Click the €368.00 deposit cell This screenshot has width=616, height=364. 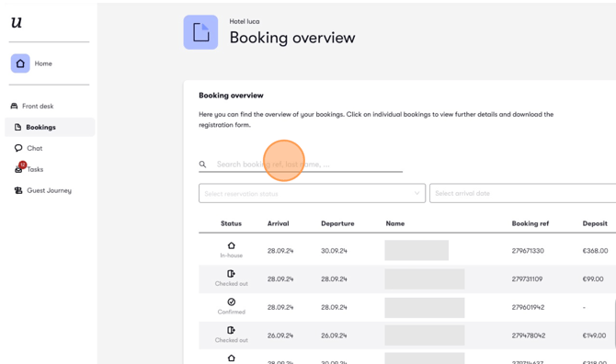pyautogui.click(x=595, y=251)
